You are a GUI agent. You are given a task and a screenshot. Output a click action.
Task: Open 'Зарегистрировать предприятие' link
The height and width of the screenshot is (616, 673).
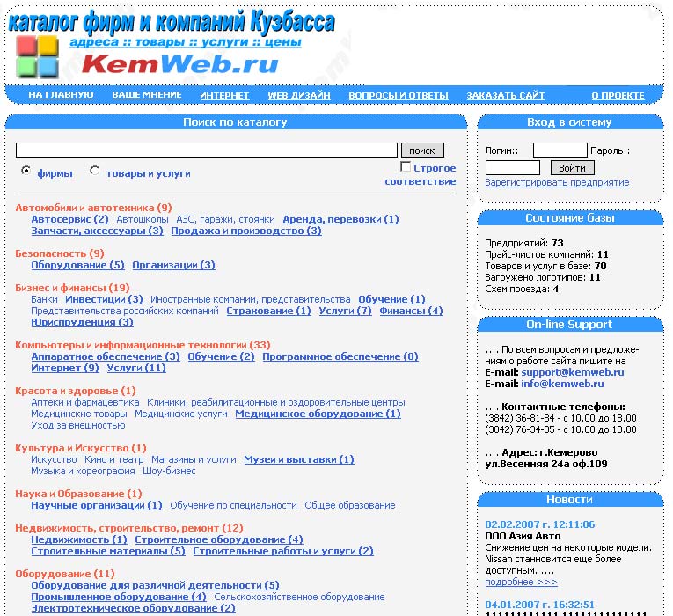pos(557,182)
